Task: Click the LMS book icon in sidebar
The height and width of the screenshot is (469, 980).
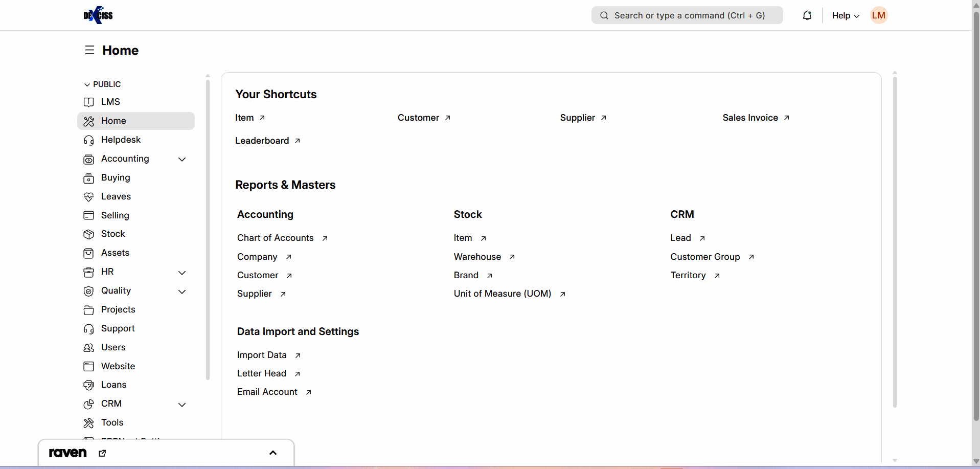Action: point(88,102)
